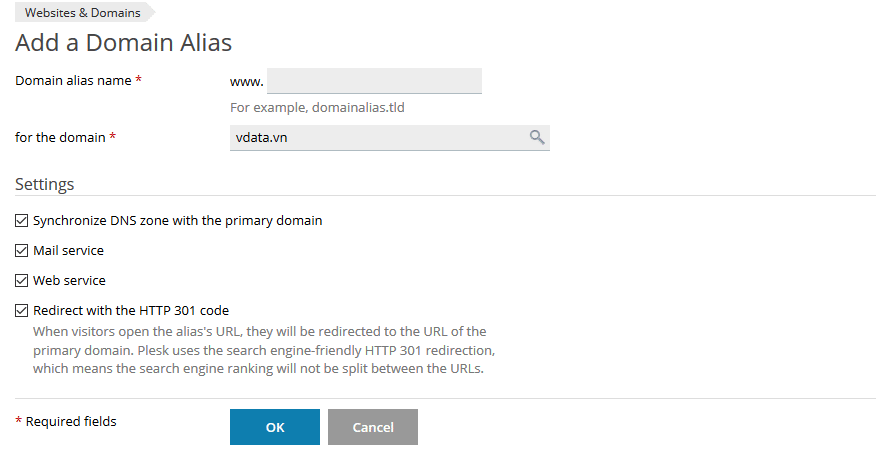This screenshot has width=876, height=465.
Task: Click the "Web service" label text
Action: (x=69, y=281)
